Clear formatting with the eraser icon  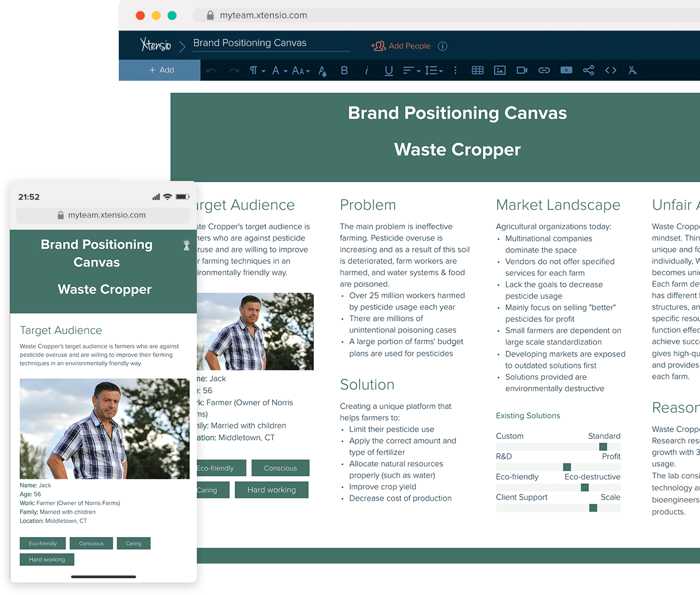tap(632, 70)
